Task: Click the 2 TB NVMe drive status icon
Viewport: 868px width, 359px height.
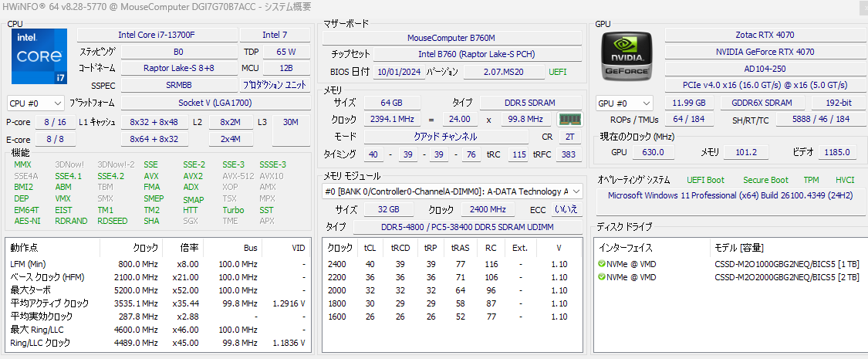Action: 602,276
